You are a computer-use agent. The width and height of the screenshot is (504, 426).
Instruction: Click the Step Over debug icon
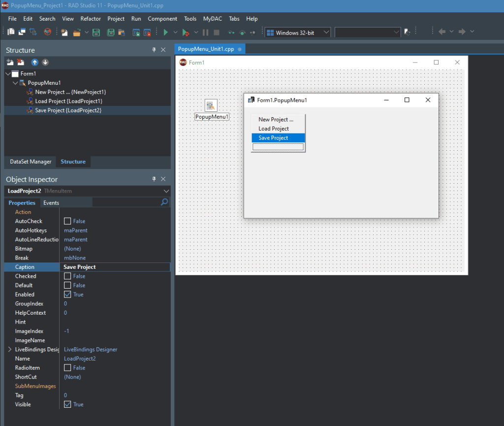click(x=242, y=32)
